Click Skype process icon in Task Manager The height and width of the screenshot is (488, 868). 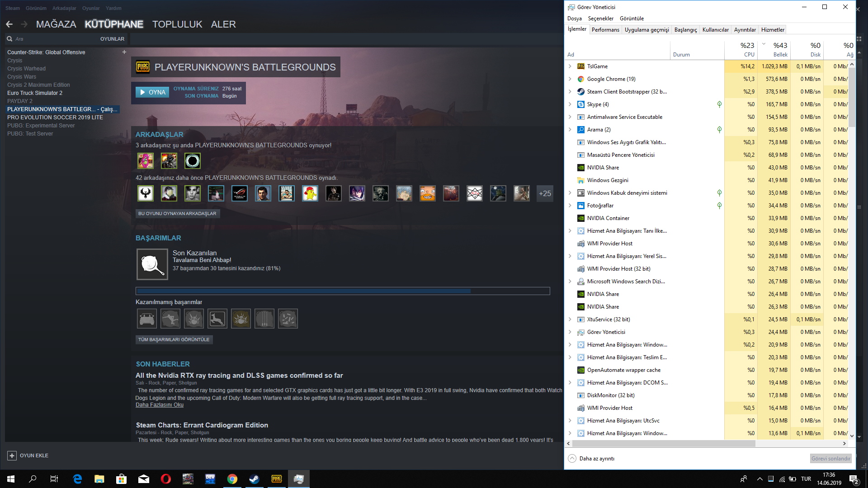[581, 104]
